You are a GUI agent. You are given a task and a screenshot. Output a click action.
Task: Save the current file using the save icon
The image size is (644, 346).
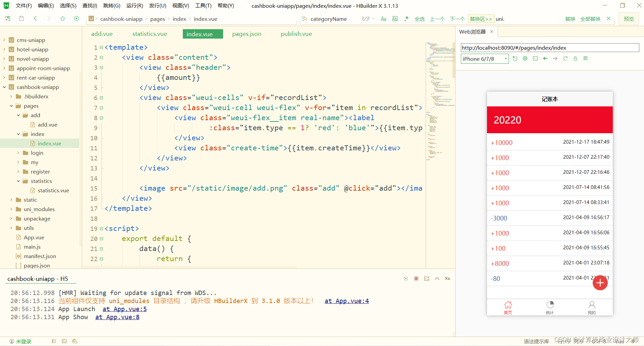coord(21,18)
